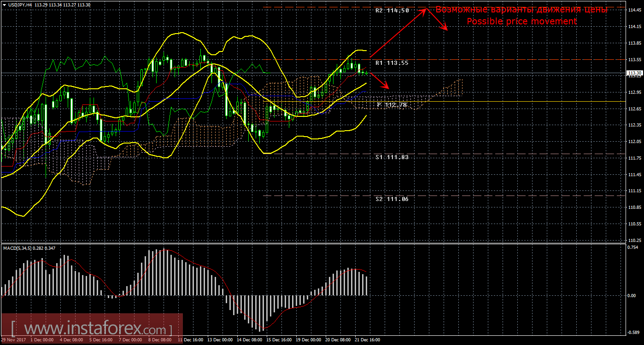The height and width of the screenshot is (345, 644).
Task: Select the 'Possible price movement' text label
Action: (x=521, y=21)
